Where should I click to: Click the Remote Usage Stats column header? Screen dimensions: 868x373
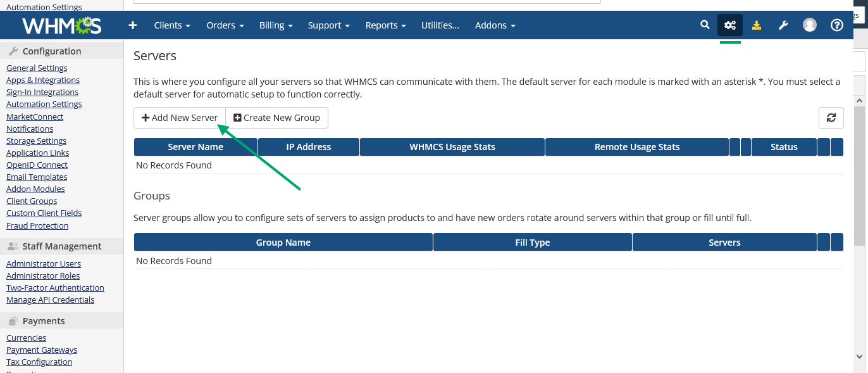tap(637, 147)
